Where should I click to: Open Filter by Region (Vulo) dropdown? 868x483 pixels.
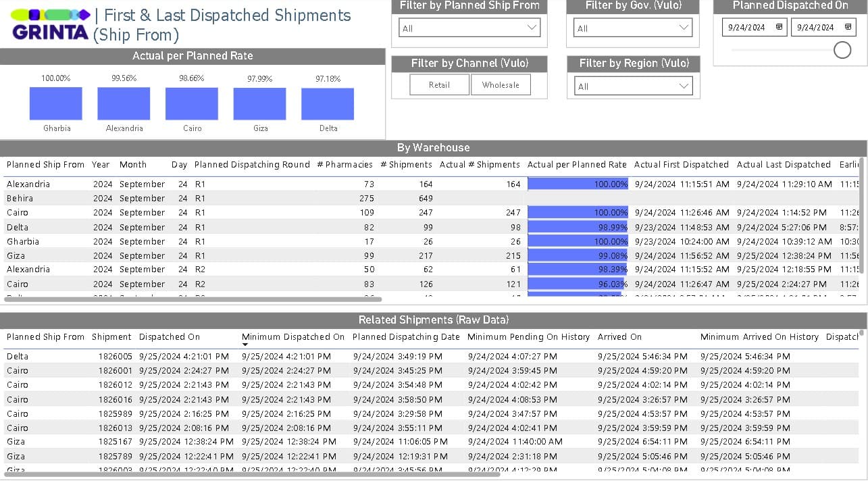coord(633,86)
